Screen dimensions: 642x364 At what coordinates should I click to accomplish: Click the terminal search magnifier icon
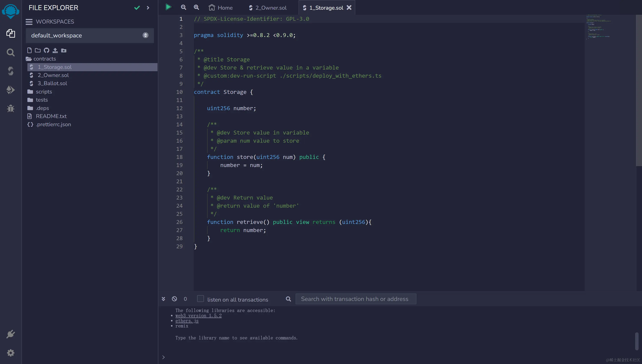click(x=288, y=299)
